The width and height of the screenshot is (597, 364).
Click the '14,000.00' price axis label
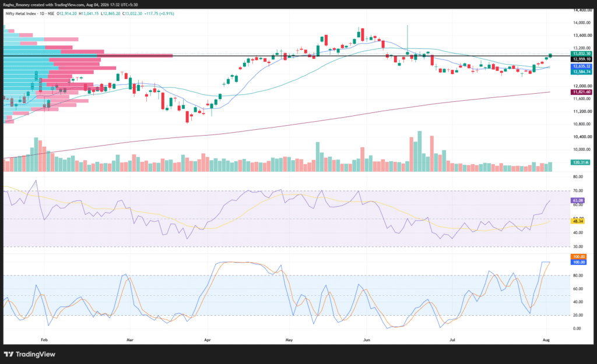pyautogui.click(x=582, y=23)
